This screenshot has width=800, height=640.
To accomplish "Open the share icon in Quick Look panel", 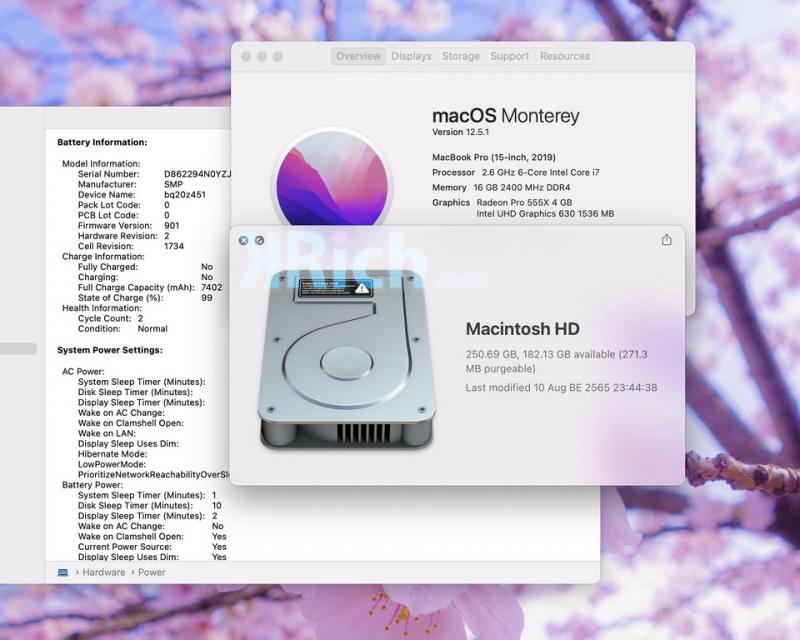I will pos(666,239).
